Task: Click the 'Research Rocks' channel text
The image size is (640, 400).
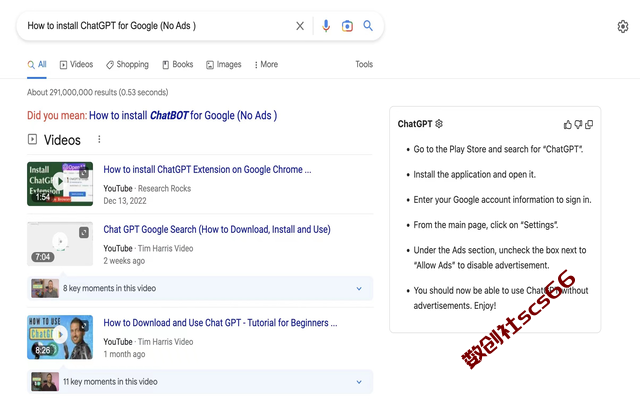Action: [x=164, y=189]
